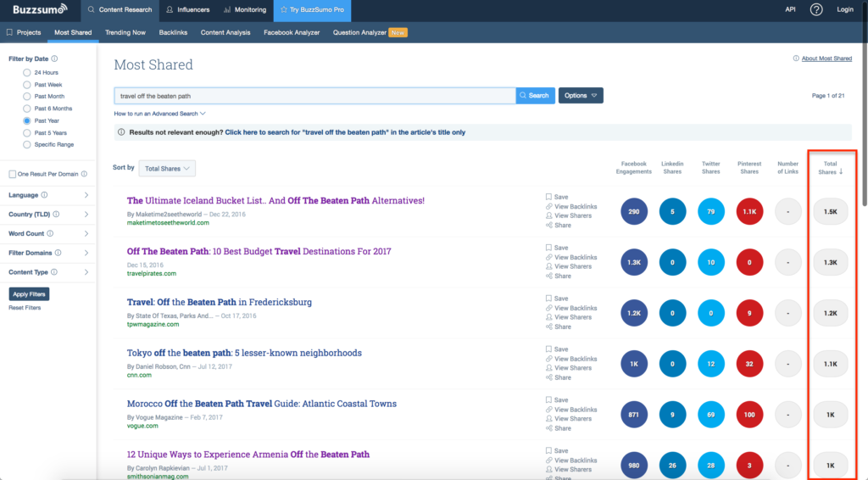868x480 pixels.
Task: Click Twitter shares bubble 79 for Iceland article
Action: [x=711, y=211]
